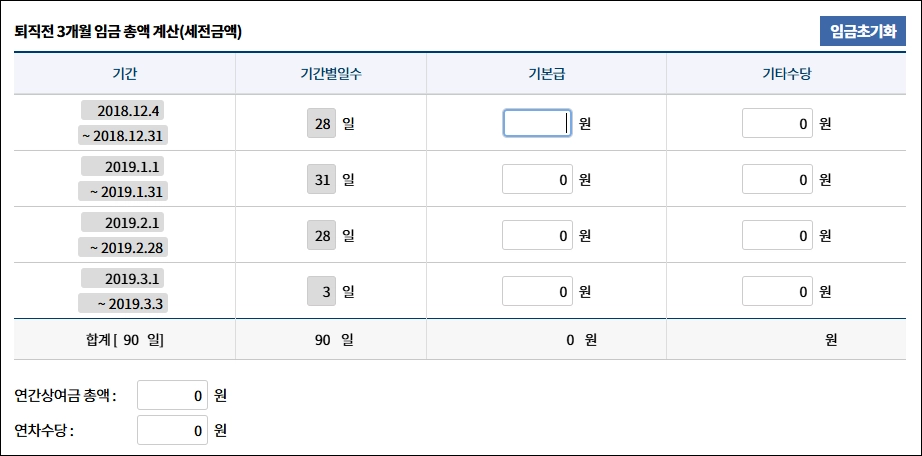Focus the 기본급 field for 2018.12.4 period
This screenshot has width=922, height=456.
point(537,123)
